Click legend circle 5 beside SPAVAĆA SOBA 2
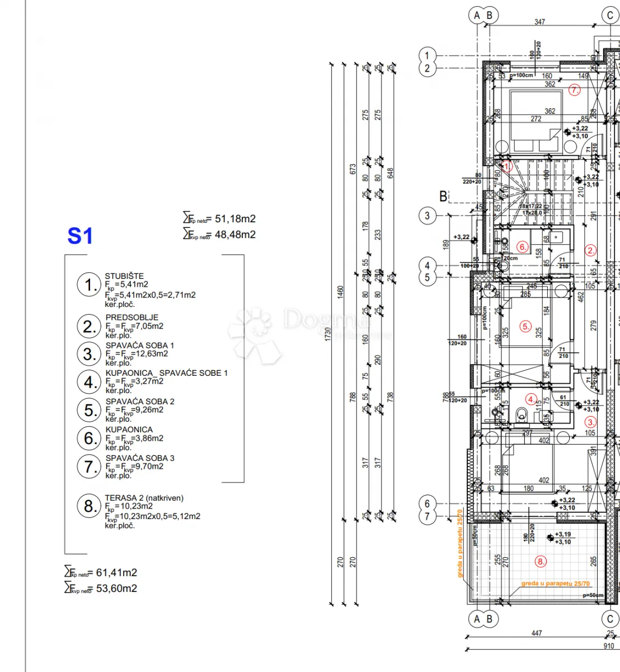 click(x=89, y=410)
